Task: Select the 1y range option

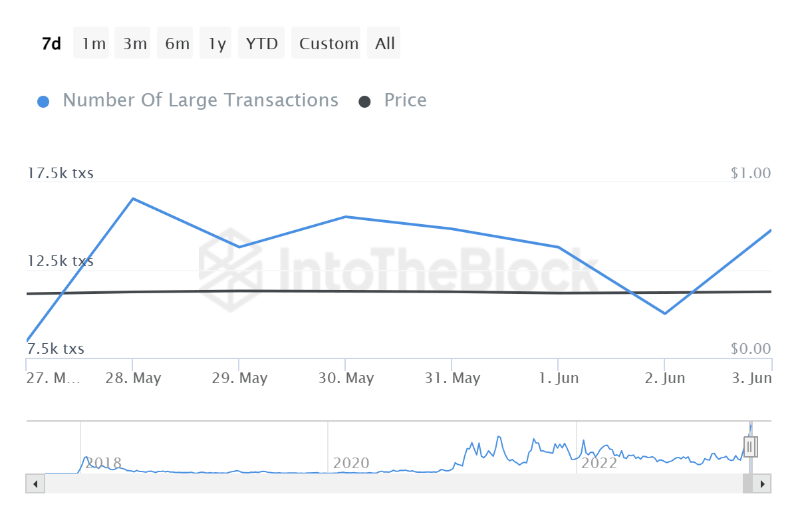Action: point(217,44)
